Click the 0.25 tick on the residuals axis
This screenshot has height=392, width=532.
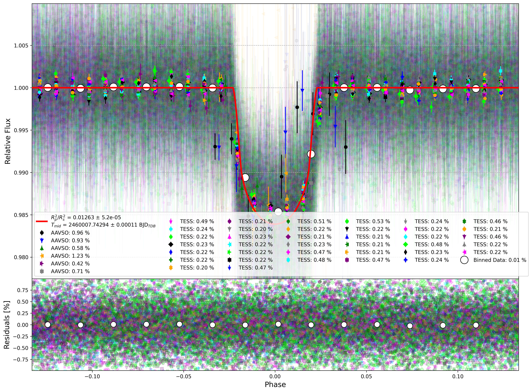tap(23, 313)
